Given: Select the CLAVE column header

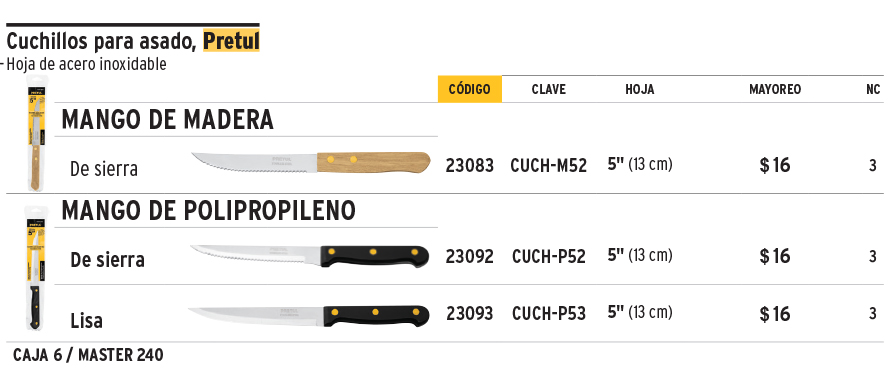Looking at the screenshot, I should pos(548,90).
